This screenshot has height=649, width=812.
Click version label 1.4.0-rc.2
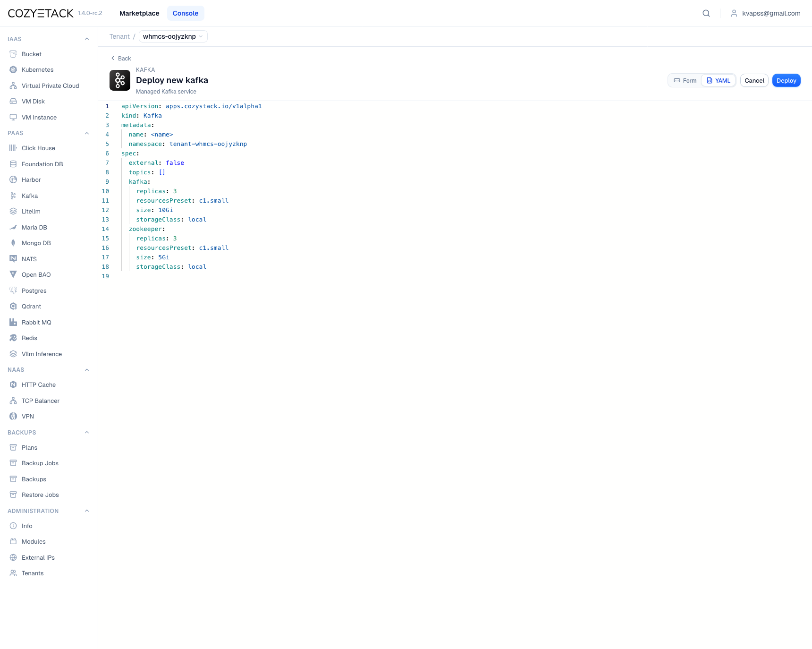(x=90, y=13)
